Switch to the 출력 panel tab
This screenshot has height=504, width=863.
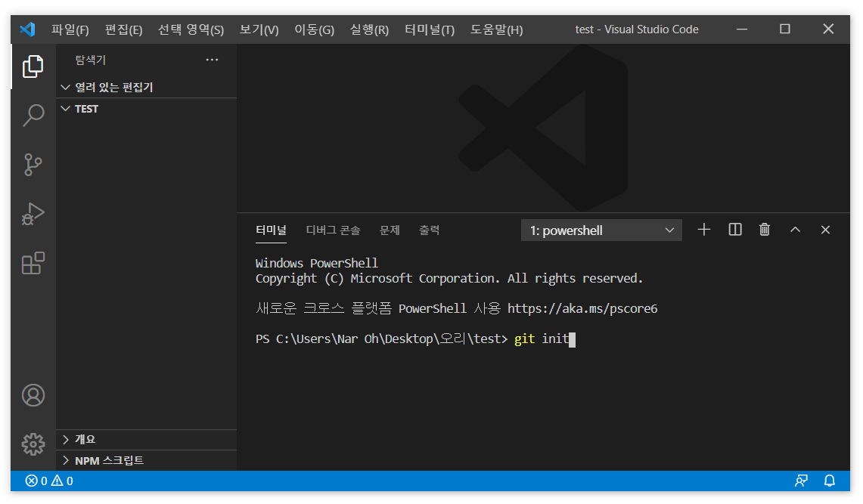tap(430, 230)
